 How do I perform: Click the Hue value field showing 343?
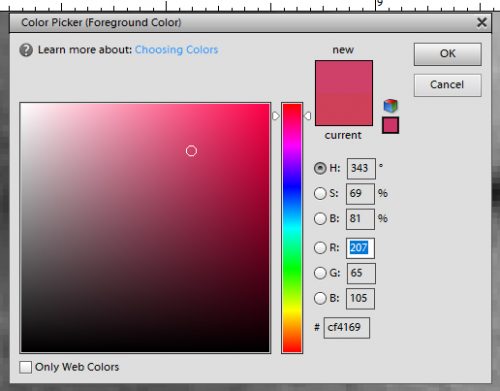[x=361, y=169]
